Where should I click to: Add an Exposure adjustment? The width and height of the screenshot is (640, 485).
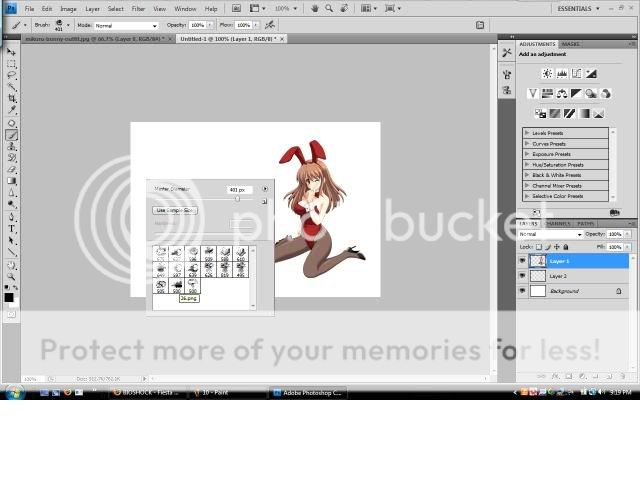[x=591, y=73]
